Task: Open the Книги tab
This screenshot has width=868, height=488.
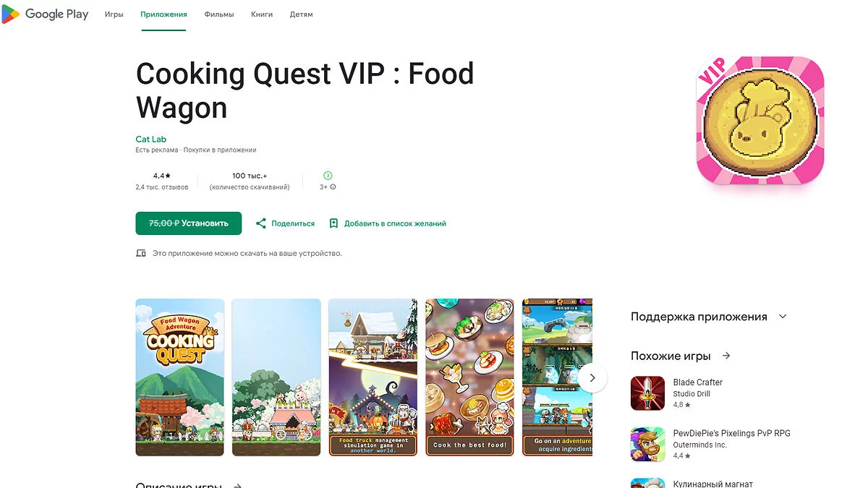Action: [x=262, y=14]
